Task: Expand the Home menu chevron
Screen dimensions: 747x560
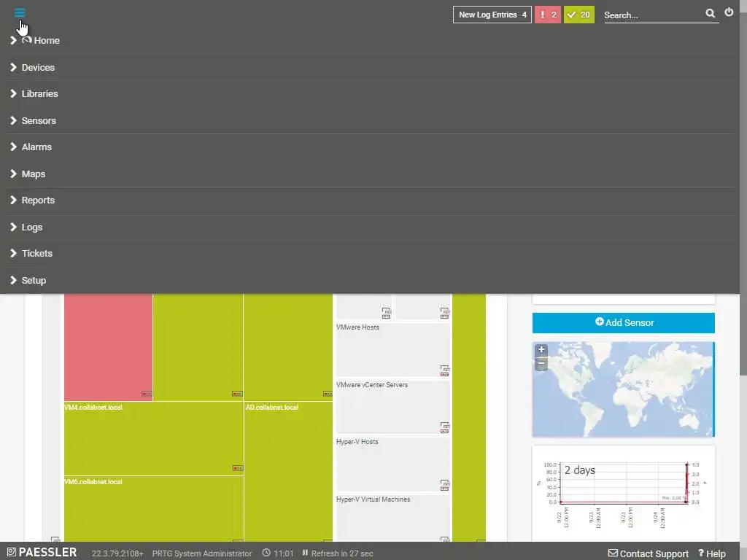Action: [x=13, y=41]
